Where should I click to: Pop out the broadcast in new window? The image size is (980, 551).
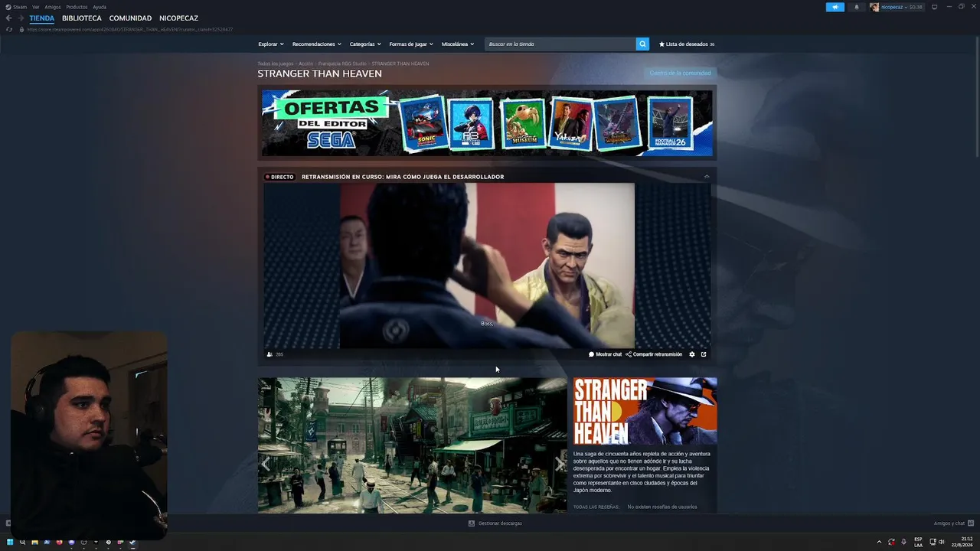click(704, 354)
